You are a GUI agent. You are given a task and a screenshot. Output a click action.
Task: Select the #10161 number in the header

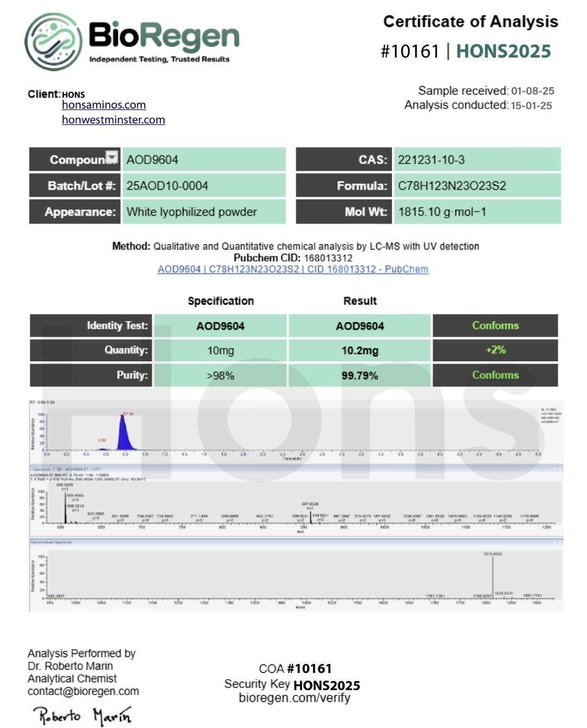point(410,51)
